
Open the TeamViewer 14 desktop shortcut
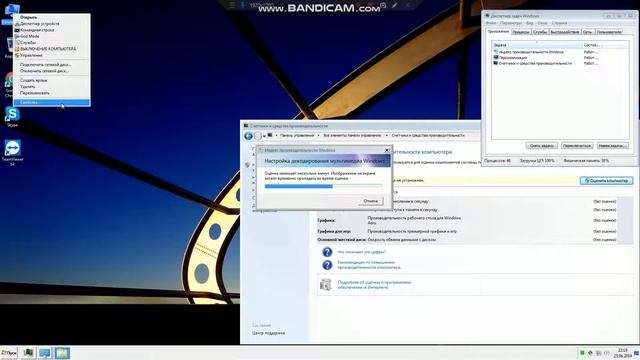tap(12, 152)
